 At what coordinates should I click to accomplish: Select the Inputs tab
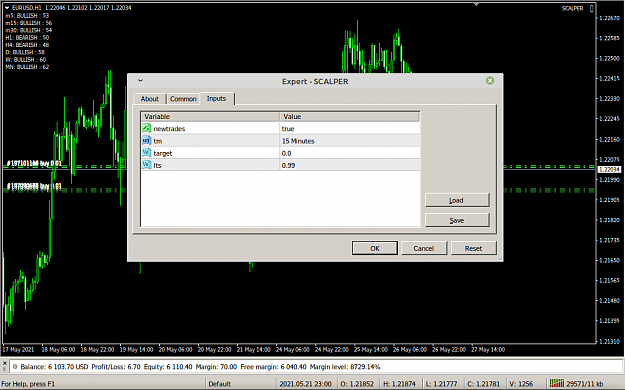pos(216,98)
